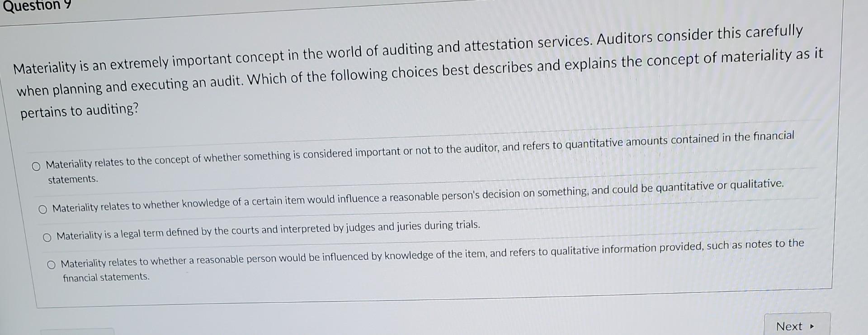Select the first answer option's radio button
Viewport: 868px width, 335px height.
pos(37,166)
